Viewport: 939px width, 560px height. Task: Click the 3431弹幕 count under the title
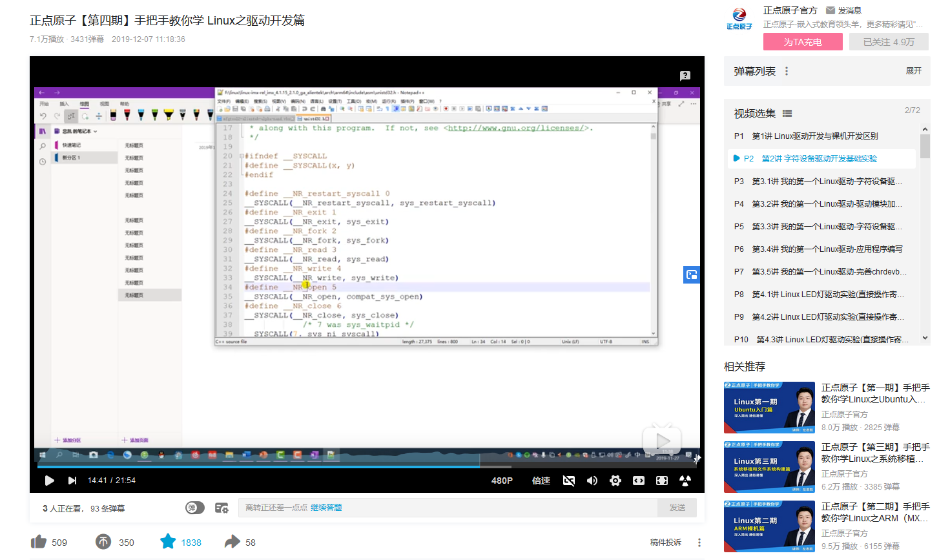click(87, 39)
